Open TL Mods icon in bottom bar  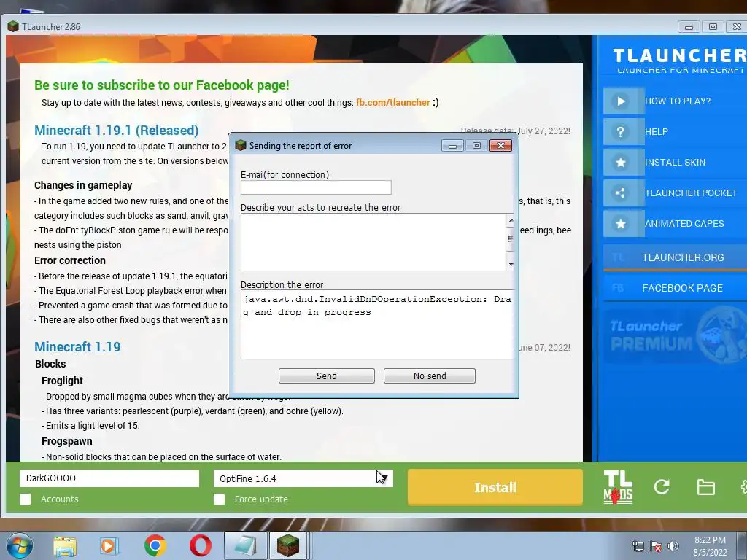point(618,487)
